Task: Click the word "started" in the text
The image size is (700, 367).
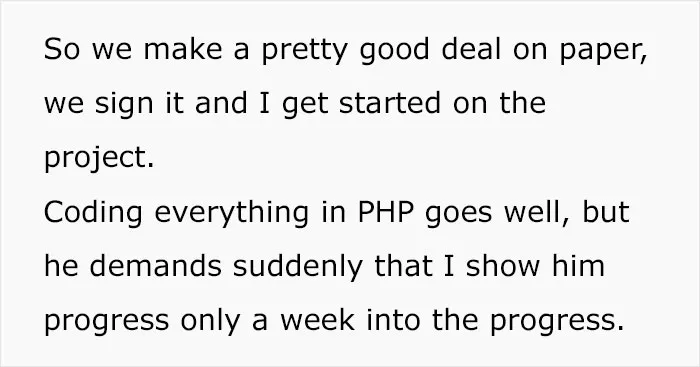Action: coord(390,103)
